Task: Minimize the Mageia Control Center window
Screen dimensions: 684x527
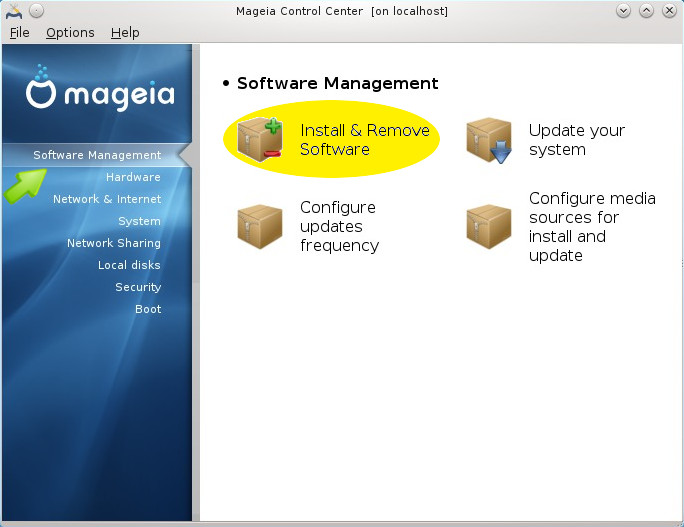Action: [623, 11]
